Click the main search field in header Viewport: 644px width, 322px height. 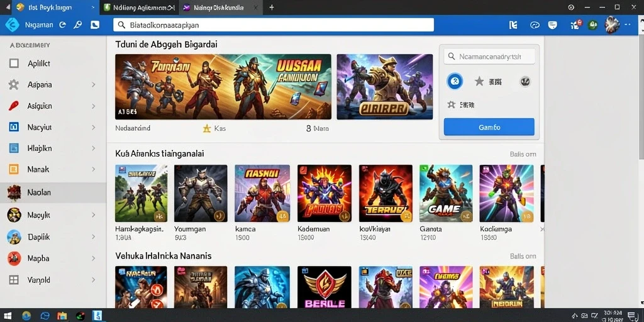tap(274, 25)
